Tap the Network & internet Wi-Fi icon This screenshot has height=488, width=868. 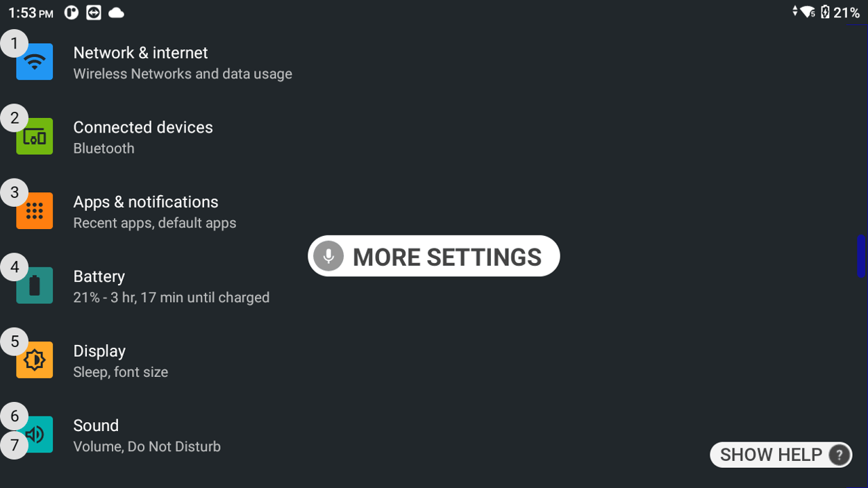click(x=34, y=61)
